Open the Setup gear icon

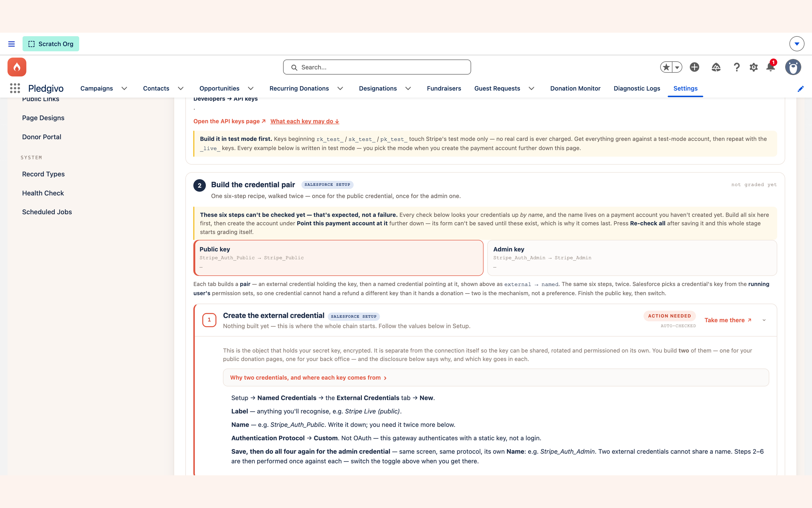click(x=754, y=67)
